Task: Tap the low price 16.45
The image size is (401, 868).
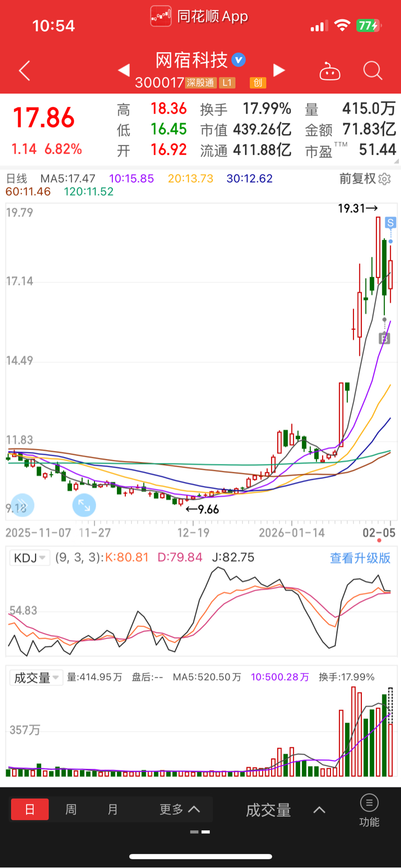Action: tap(169, 129)
